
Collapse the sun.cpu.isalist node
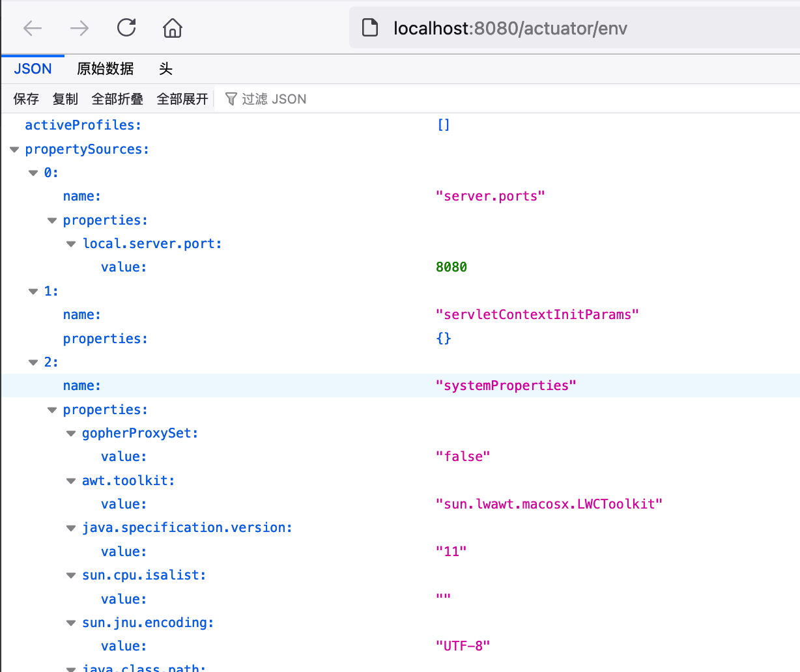tap(71, 576)
